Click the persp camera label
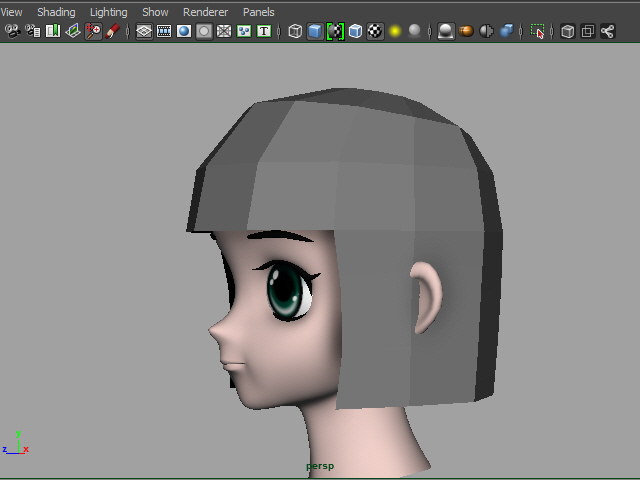640x480 pixels. (x=320, y=466)
